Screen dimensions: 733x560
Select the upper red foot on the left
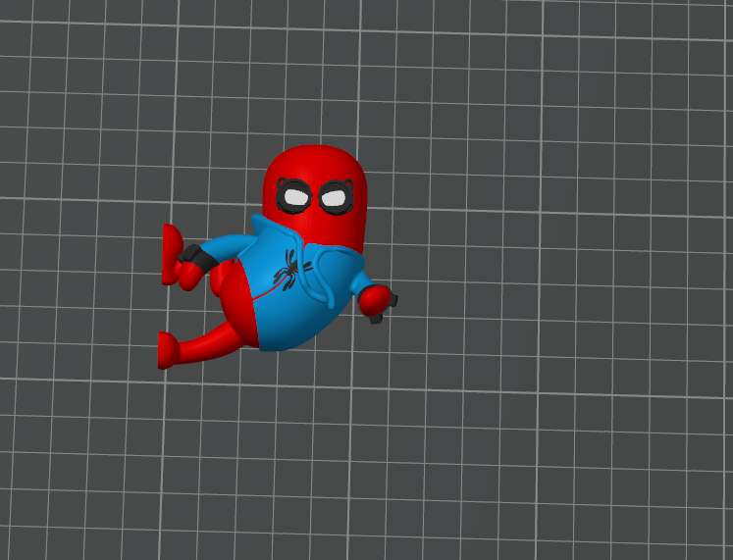172,251
